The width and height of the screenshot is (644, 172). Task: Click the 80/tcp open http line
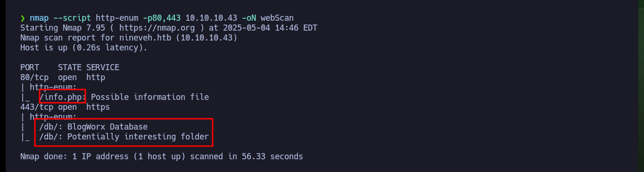pyautogui.click(x=63, y=77)
